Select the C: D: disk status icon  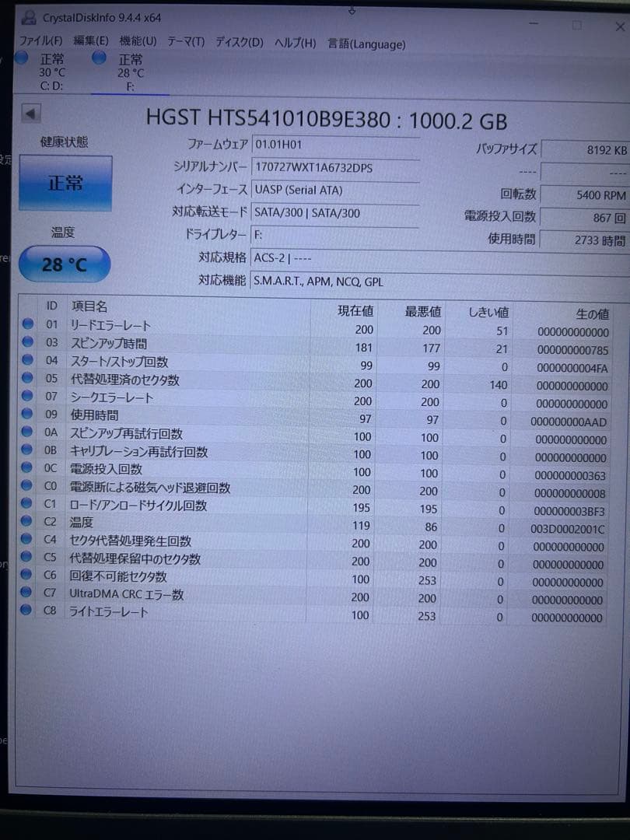coord(22,58)
